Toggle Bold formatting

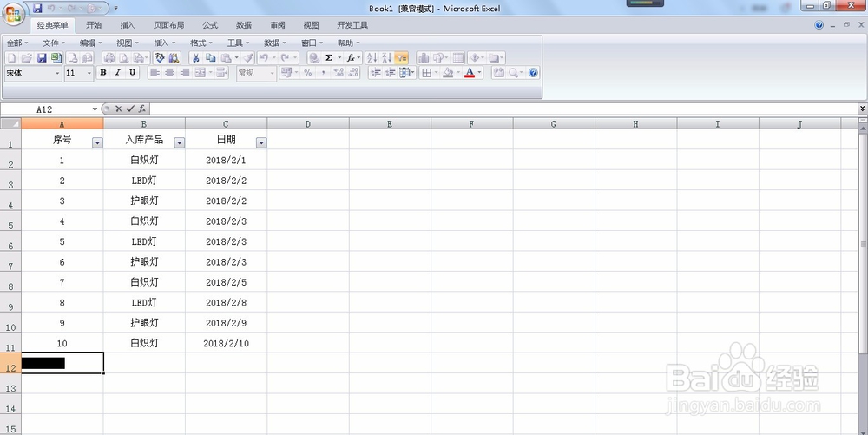point(103,73)
